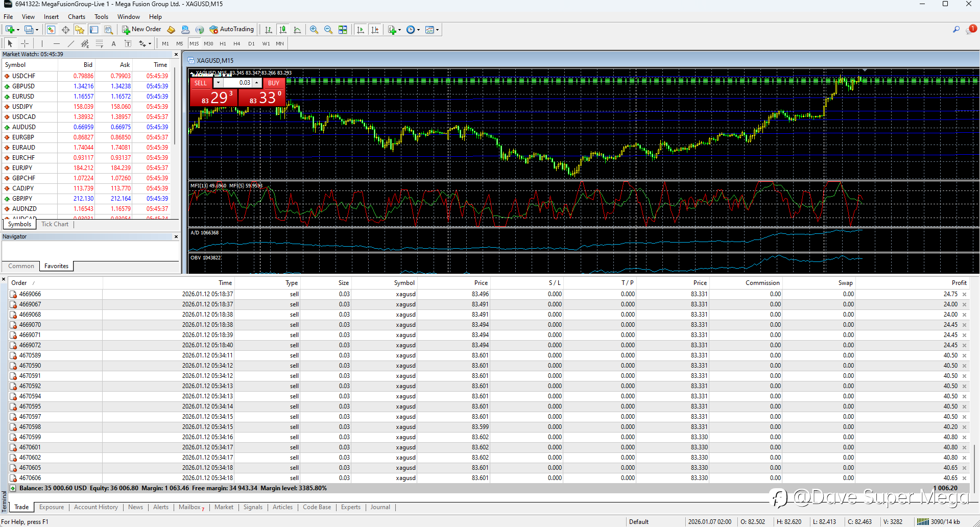This screenshot has height=527, width=980.
Task: Increase lot size with up stepper
Action: coord(257,83)
